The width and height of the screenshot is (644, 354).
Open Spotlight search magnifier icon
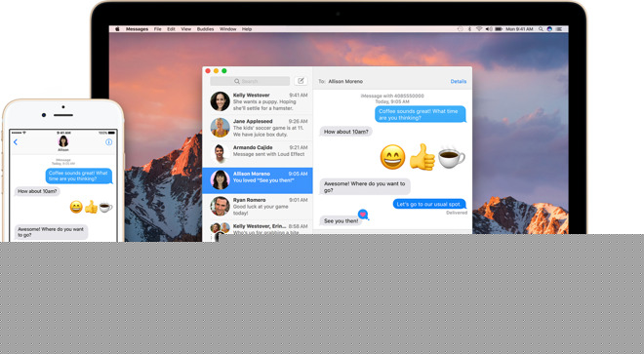pos(541,29)
